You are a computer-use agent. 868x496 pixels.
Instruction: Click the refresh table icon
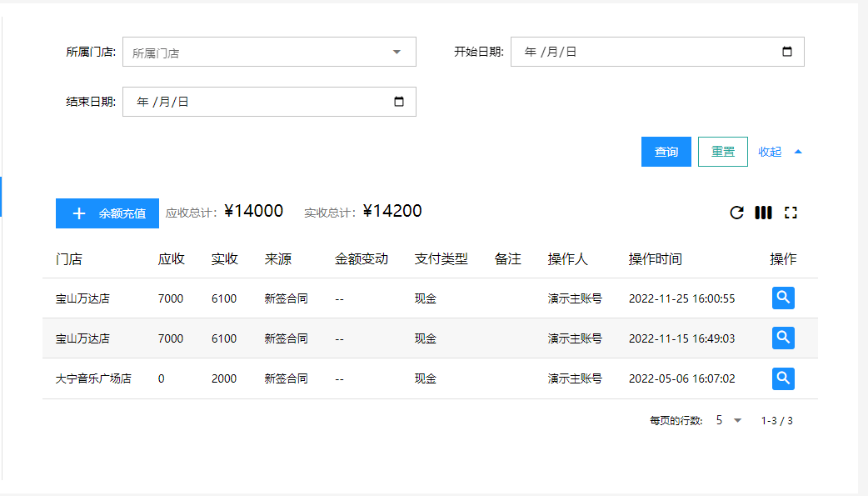736,213
